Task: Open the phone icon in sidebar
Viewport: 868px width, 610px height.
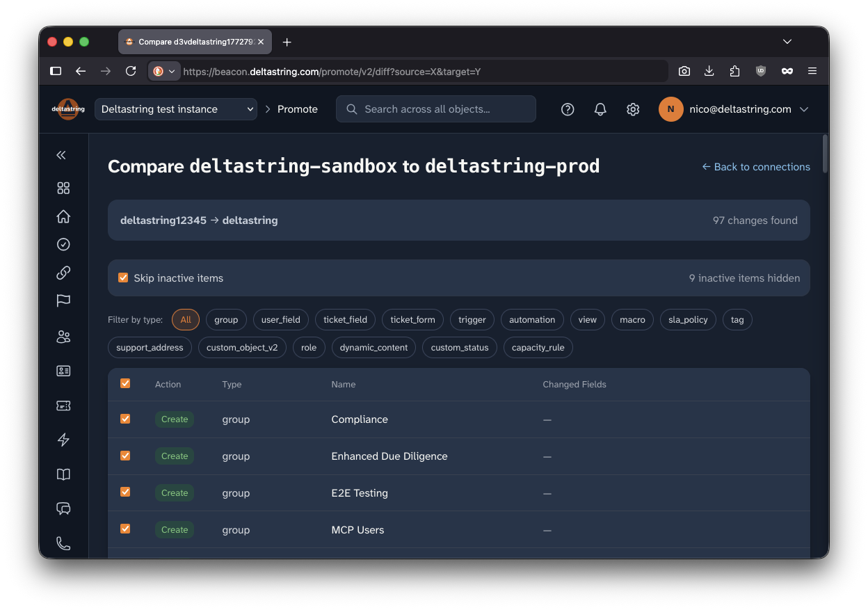Action: click(63, 543)
